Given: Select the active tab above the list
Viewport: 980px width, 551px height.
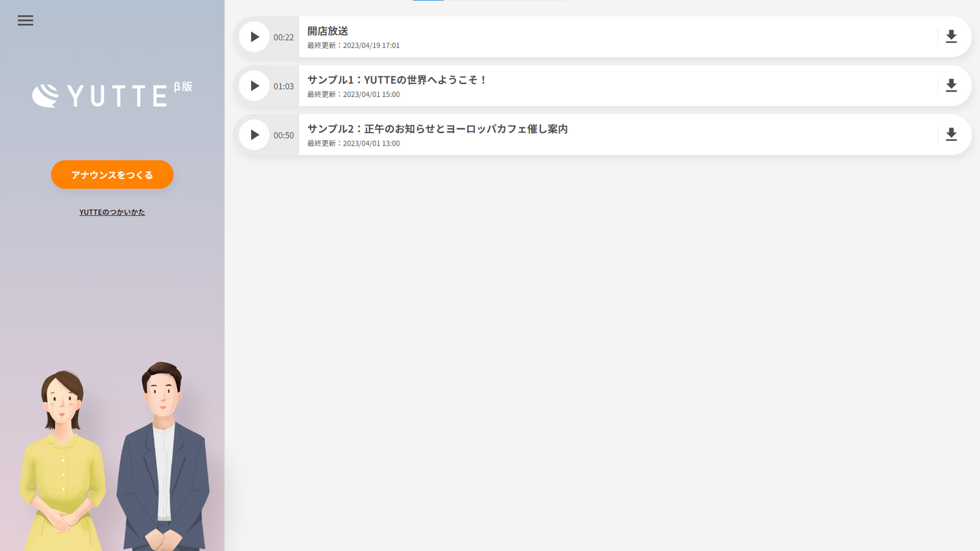Looking at the screenshot, I should pos(428,2).
